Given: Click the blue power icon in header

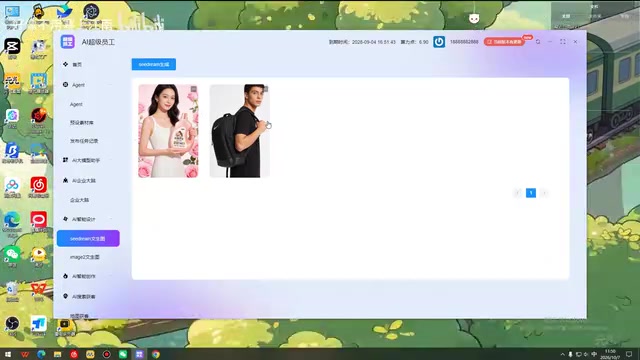Looking at the screenshot, I should (x=439, y=42).
